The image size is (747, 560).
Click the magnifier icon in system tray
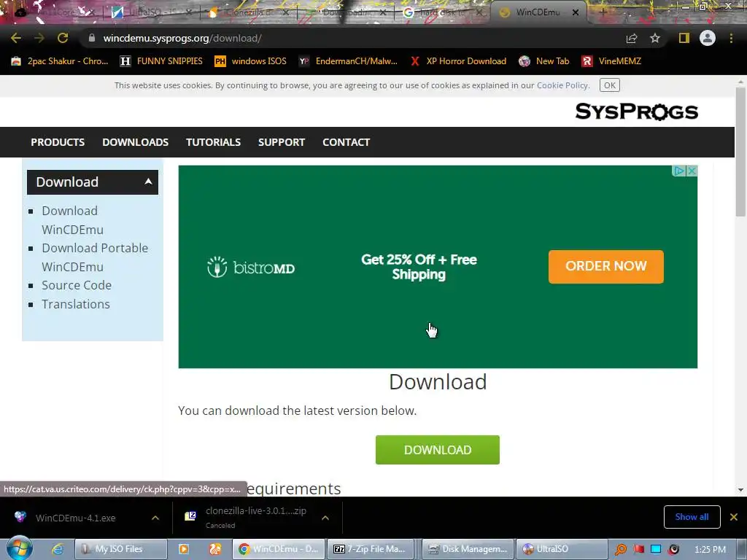[620, 549]
